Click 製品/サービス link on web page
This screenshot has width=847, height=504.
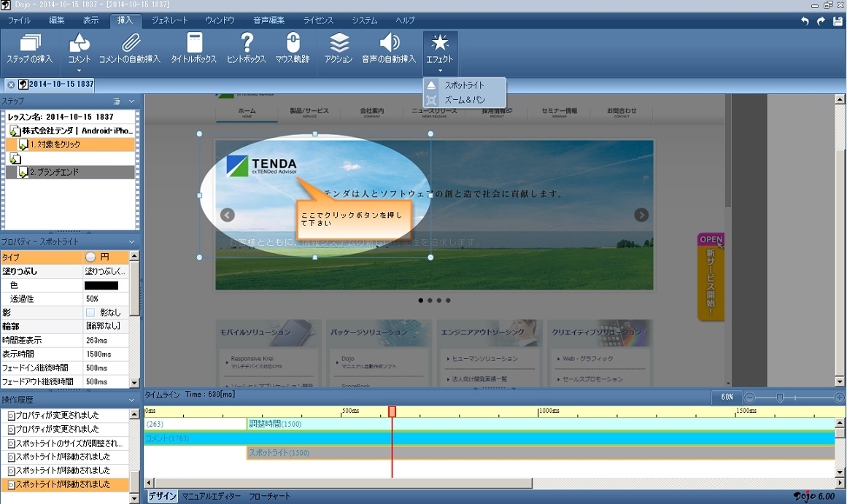pos(309,112)
